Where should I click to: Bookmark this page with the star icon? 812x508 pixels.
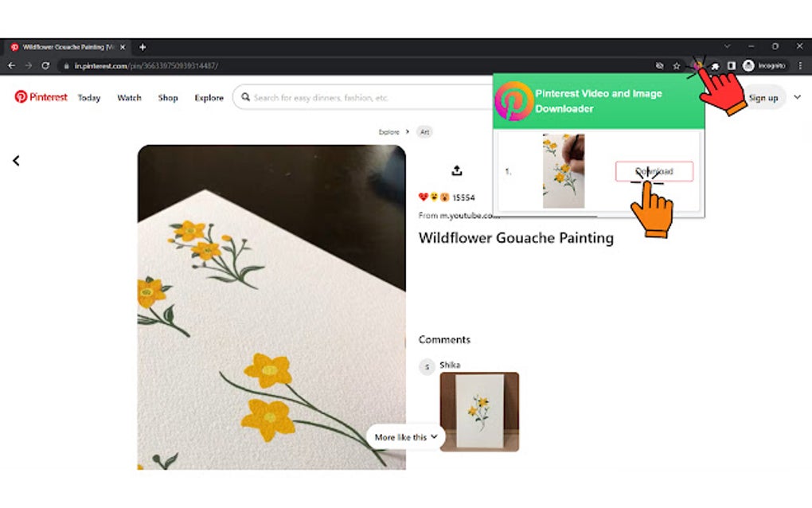[x=677, y=65]
